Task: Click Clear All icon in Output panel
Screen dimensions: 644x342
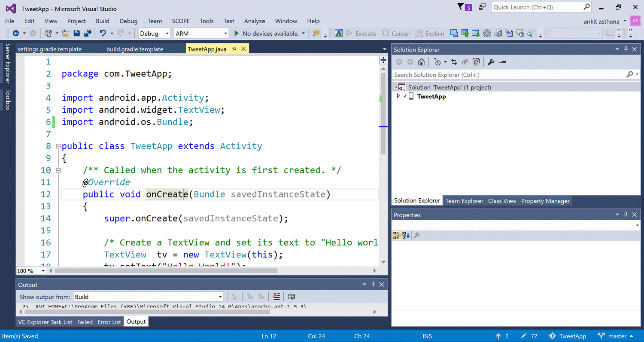Action: (x=276, y=297)
